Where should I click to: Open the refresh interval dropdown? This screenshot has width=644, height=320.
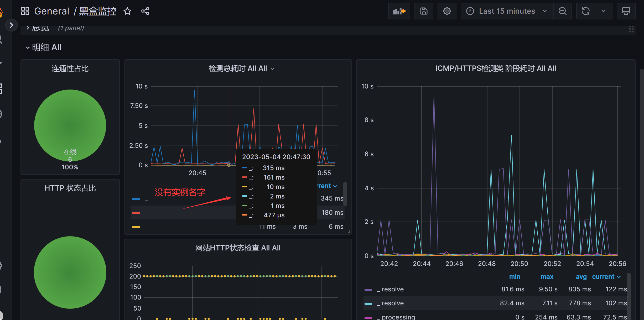pyautogui.click(x=603, y=11)
